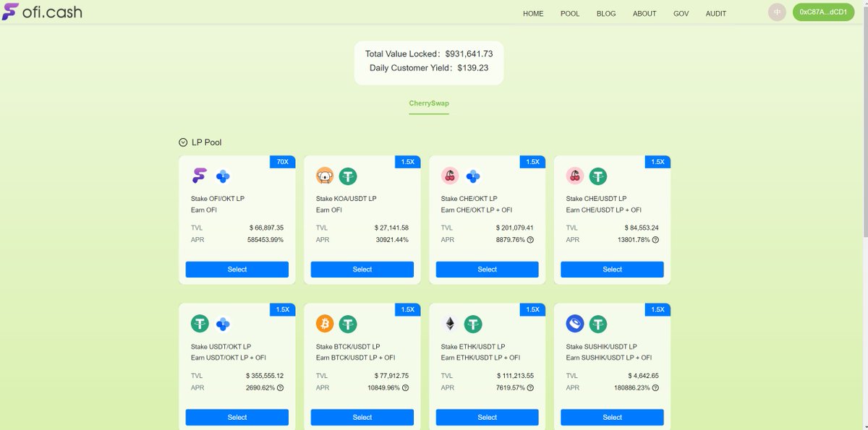Click TVL value $ 355,555.12
868x430 pixels.
(265, 376)
